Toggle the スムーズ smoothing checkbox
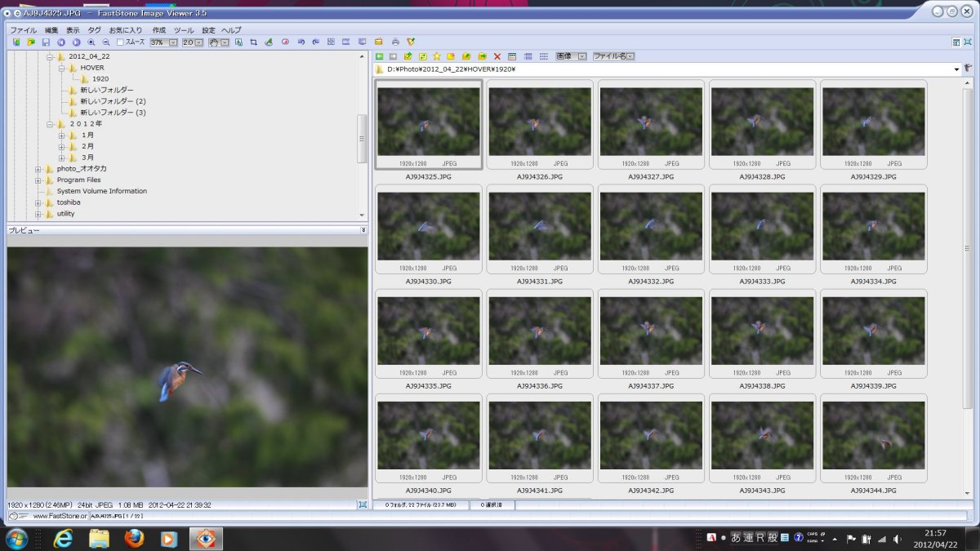Viewport: 980px width, 551px height. pos(121,42)
